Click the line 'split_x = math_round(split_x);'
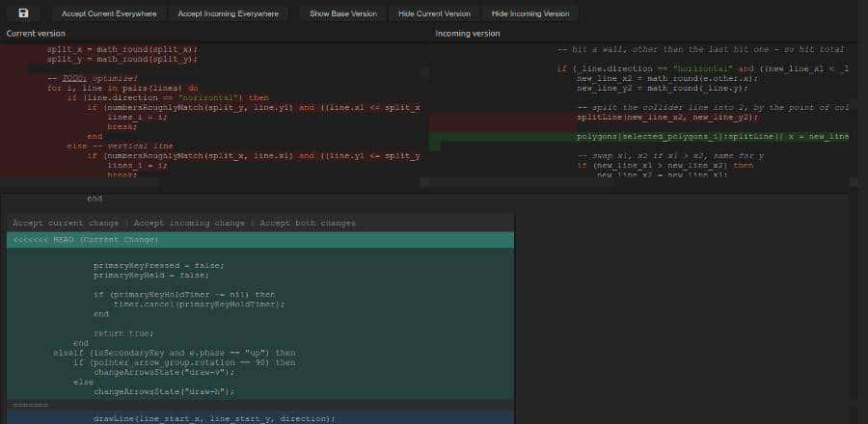This screenshot has width=868, height=424. point(122,49)
